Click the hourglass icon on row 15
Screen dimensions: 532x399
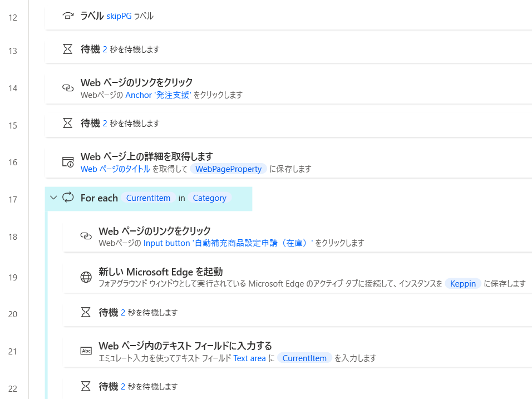point(68,123)
